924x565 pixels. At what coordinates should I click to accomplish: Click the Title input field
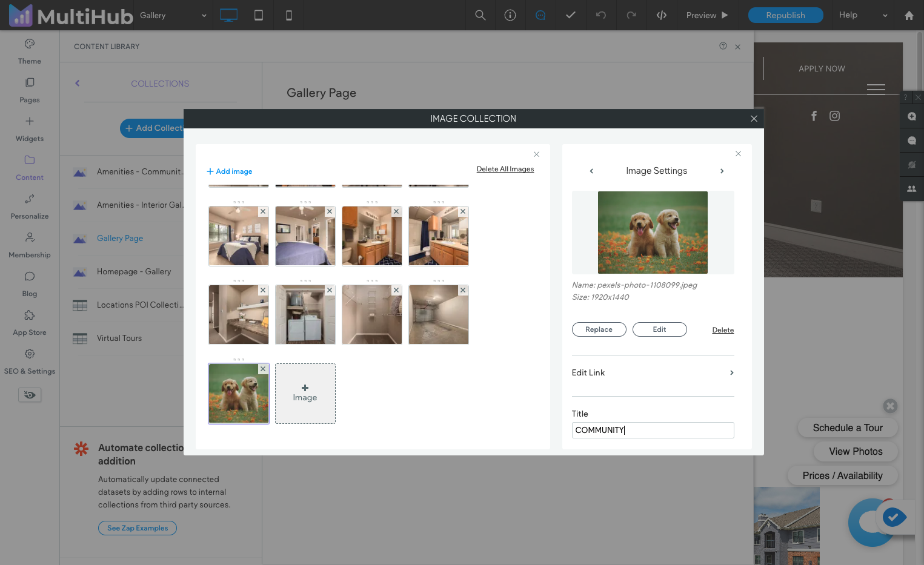653,430
